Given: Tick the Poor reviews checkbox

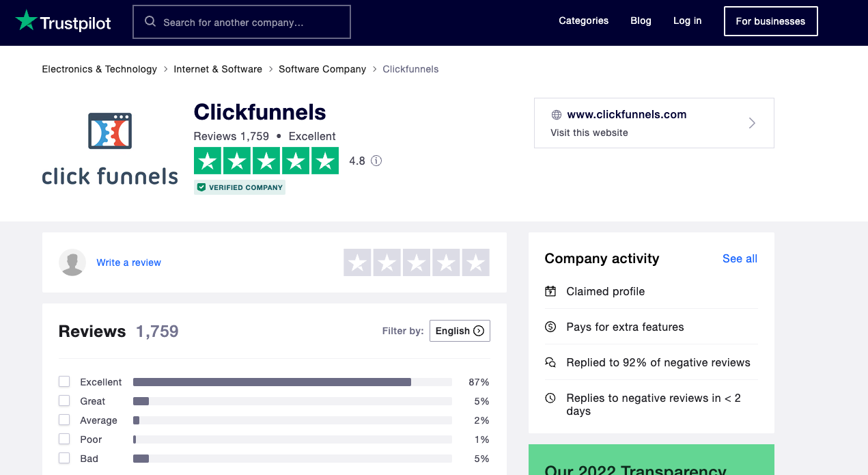Looking at the screenshot, I should pos(64,439).
